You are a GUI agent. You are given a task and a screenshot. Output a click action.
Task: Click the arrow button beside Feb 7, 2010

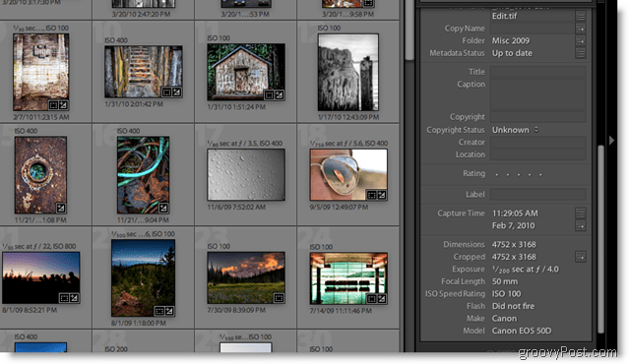pos(580,226)
